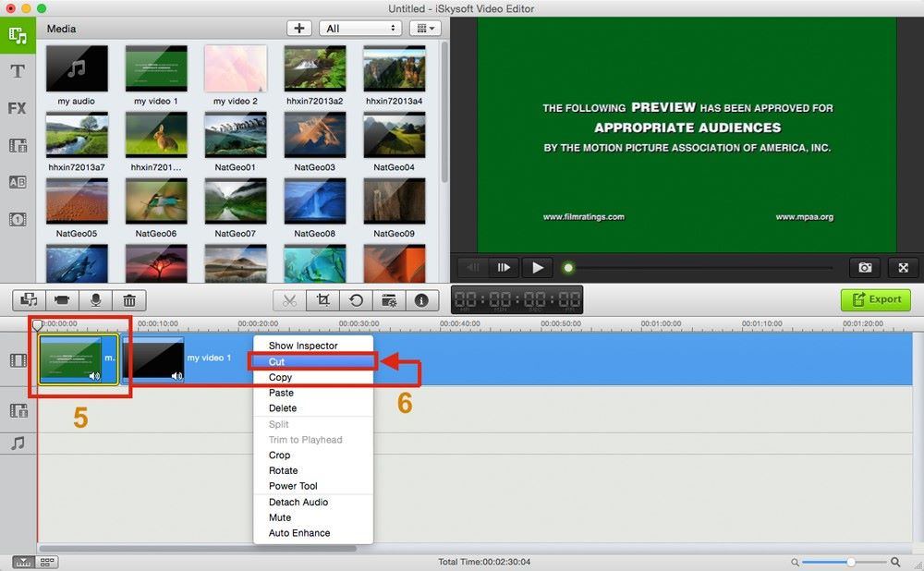The image size is (924, 571).
Task: Choose Rotate from context menu
Action: point(313,470)
